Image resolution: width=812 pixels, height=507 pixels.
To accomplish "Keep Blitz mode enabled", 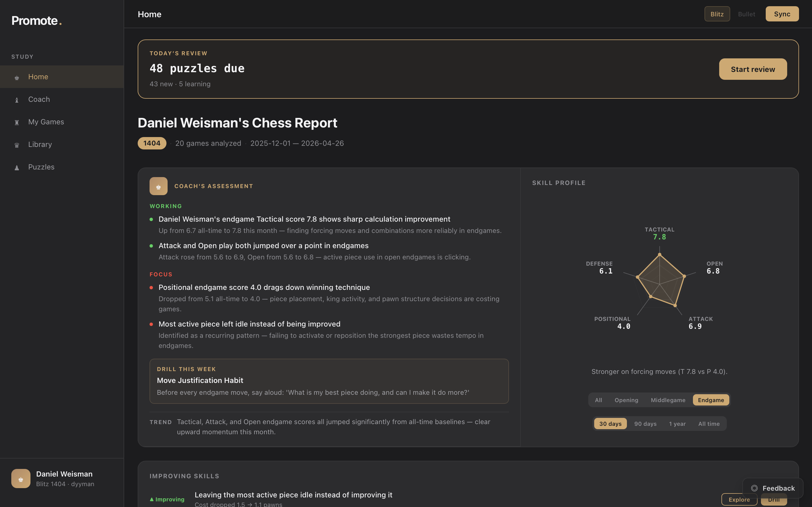I will click(717, 14).
